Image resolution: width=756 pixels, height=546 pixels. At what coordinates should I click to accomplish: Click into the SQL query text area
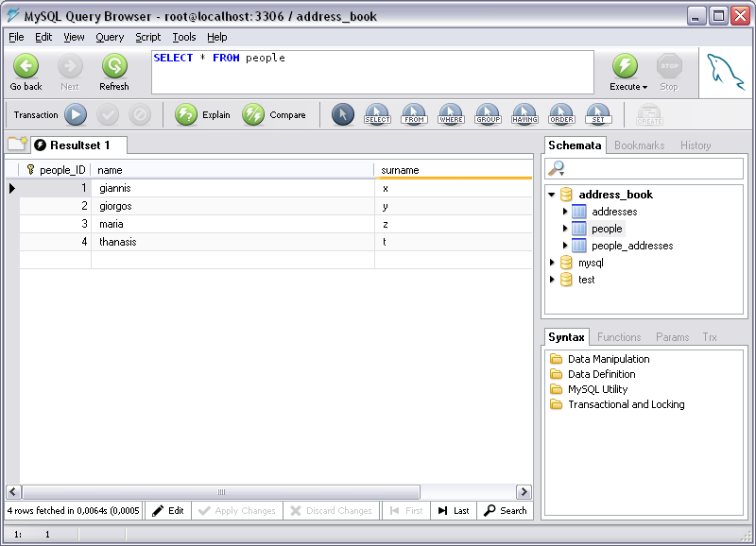372,73
